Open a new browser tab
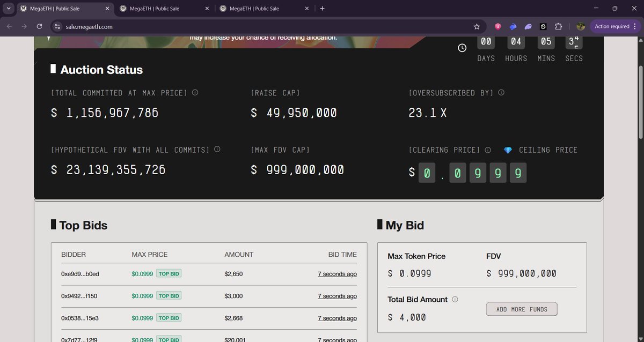 (322, 9)
